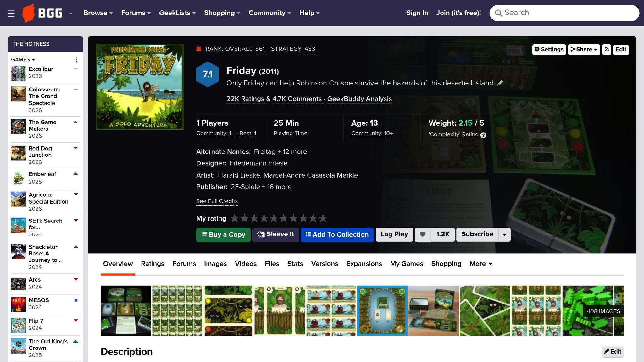This screenshot has height=362, width=644.
Task: Open the GeekLists dropdown menu
Action: [177, 13]
